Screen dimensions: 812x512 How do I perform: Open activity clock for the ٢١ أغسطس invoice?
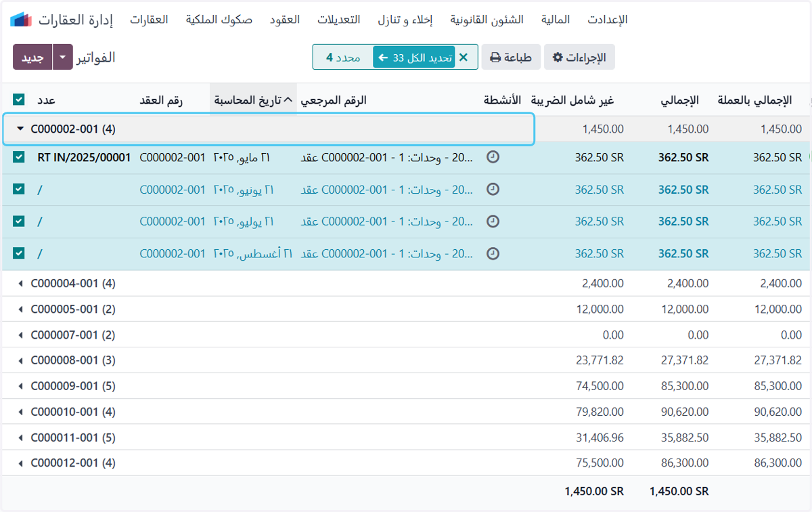[x=493, y=253]
